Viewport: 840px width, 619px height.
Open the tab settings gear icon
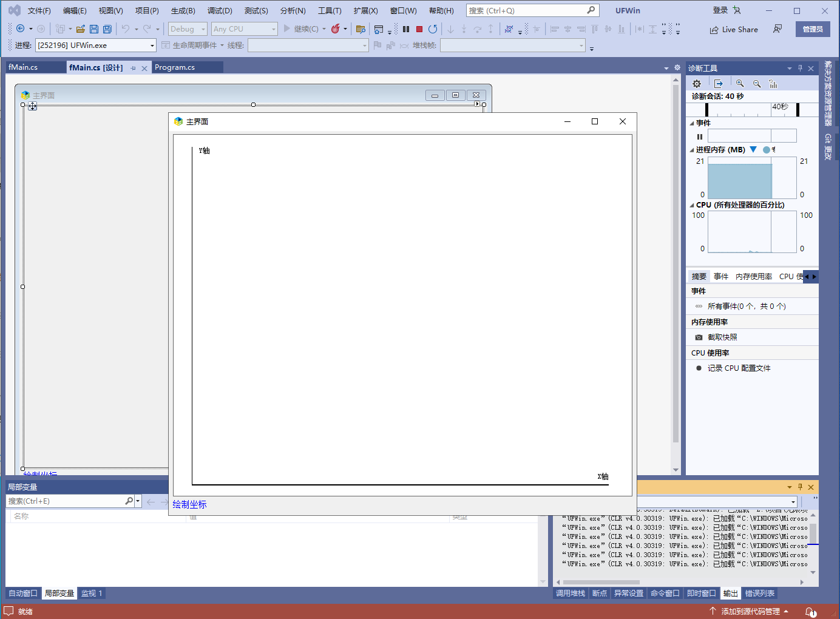[677, 67]
